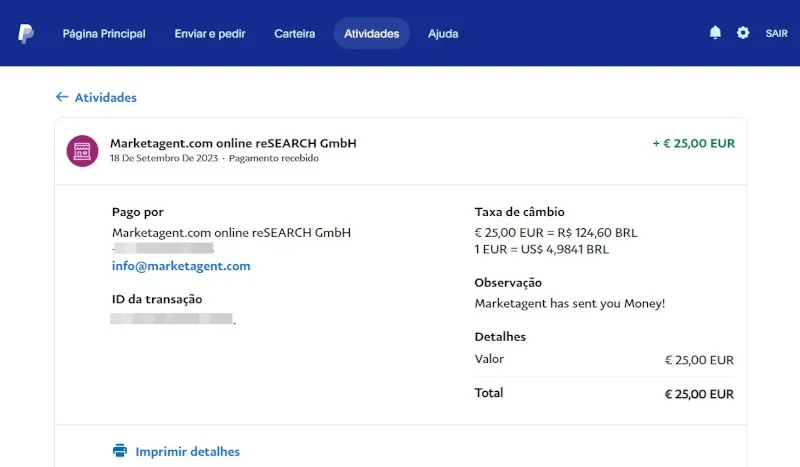The height and width of the screenshot is (467, 800).
Task: Click the Observação heading
Action: 508,283
